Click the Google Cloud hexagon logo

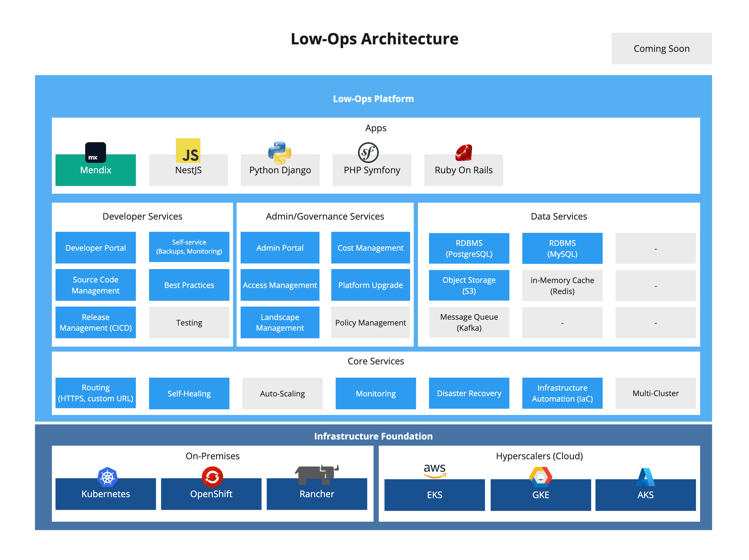(540, 477)
